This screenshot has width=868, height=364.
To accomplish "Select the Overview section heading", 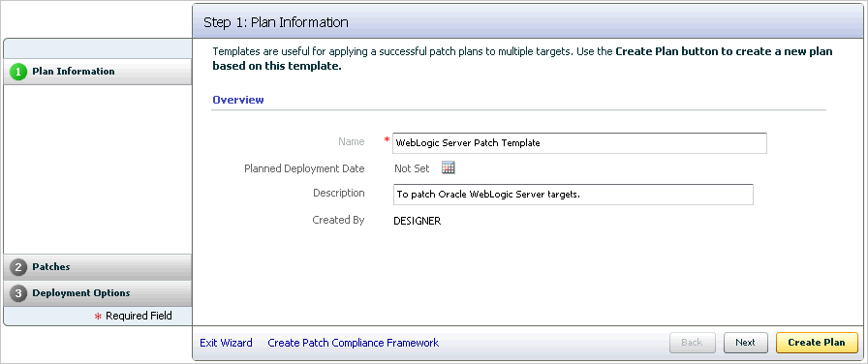I will (x=238, y=100).
